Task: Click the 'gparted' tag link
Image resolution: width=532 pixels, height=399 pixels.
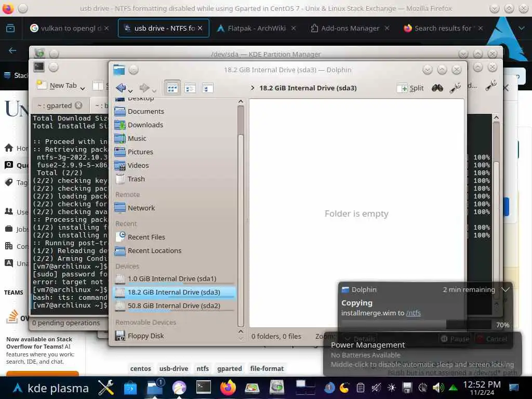Action: (x=230, y=368)
